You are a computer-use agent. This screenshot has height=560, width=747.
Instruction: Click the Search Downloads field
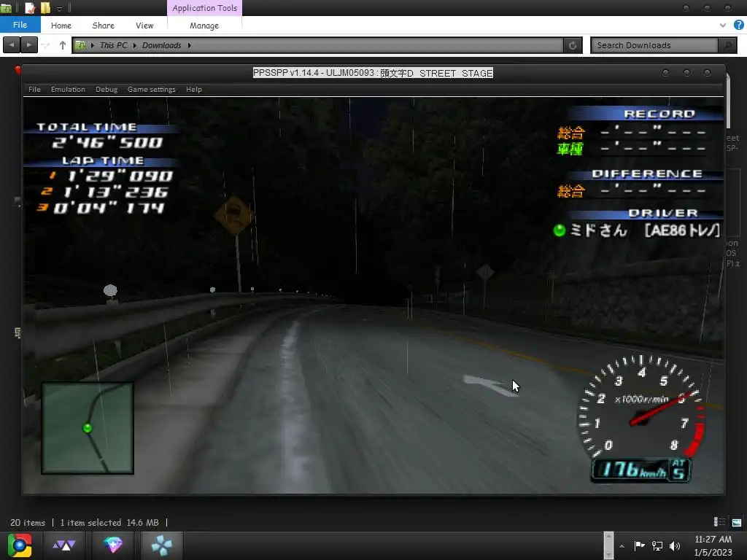click(x=655, y=45)
